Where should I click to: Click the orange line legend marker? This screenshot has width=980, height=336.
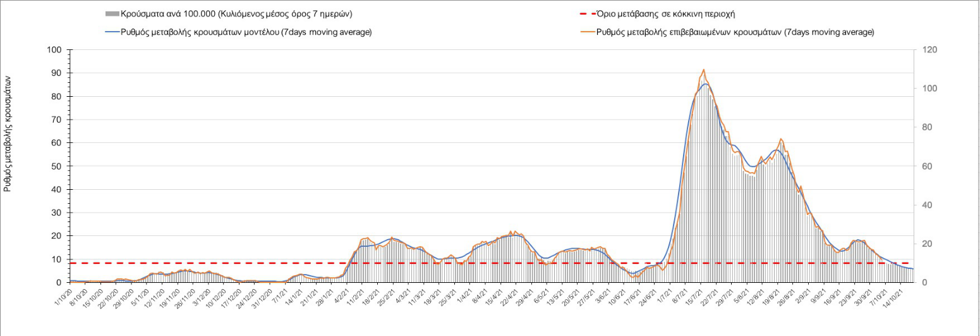(x=588, y=32)
